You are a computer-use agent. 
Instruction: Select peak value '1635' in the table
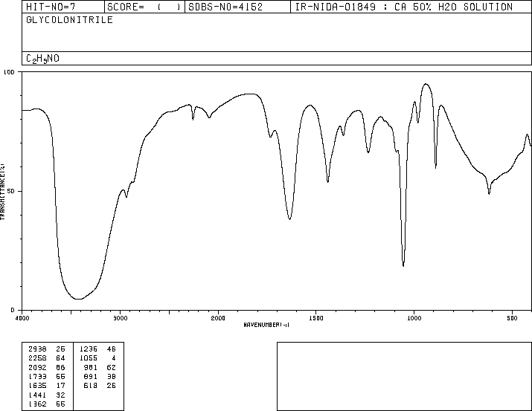37,386
